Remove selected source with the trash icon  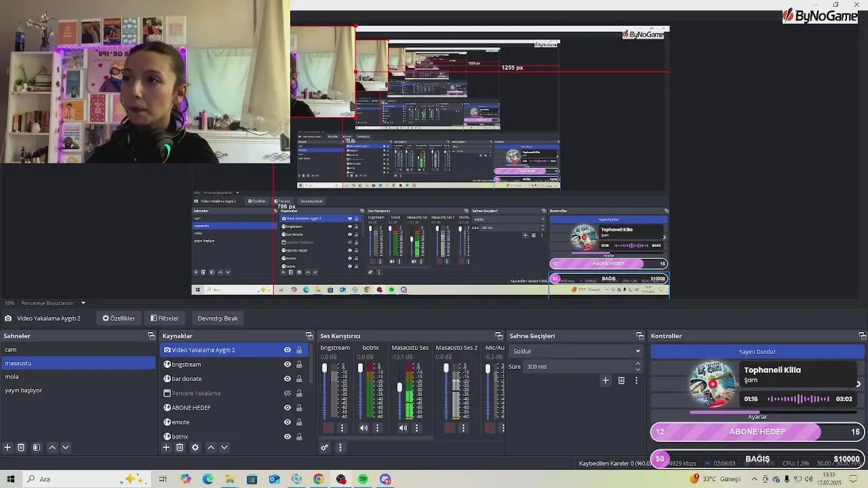(x=180, y=447)
